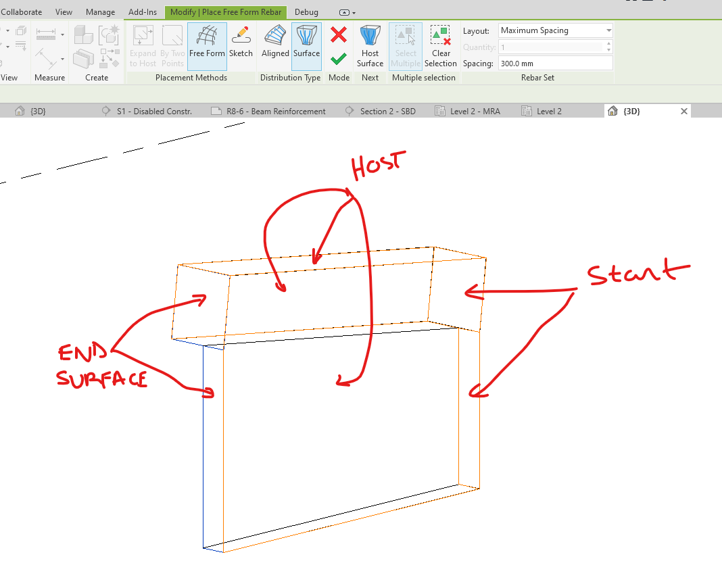This screenshot has width=722, height=588.
Task: Activate the Host Surface tool
Action: (x=370, y=46)
